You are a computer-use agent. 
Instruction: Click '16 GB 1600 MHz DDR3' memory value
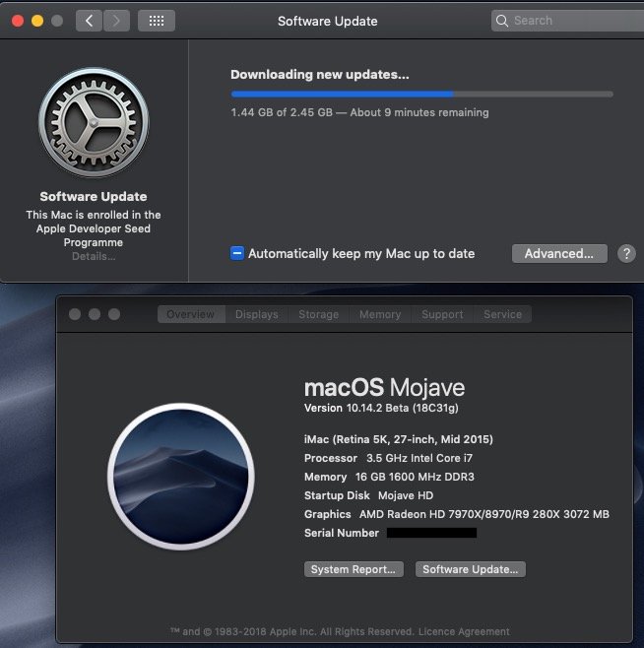415,477
